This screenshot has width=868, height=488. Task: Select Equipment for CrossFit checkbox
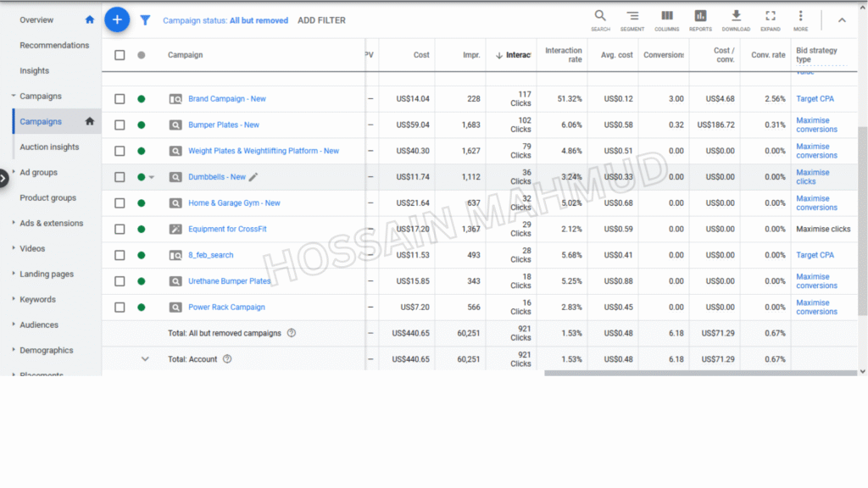coord(120,229)
